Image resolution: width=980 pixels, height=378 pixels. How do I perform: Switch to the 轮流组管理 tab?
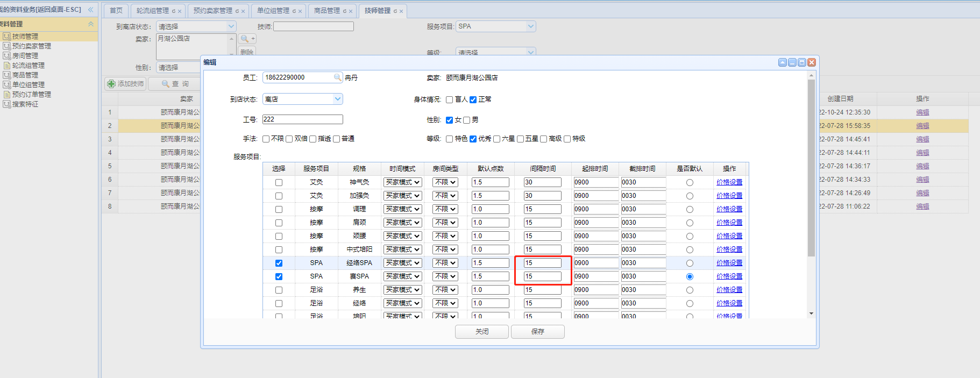click(153, 11)
